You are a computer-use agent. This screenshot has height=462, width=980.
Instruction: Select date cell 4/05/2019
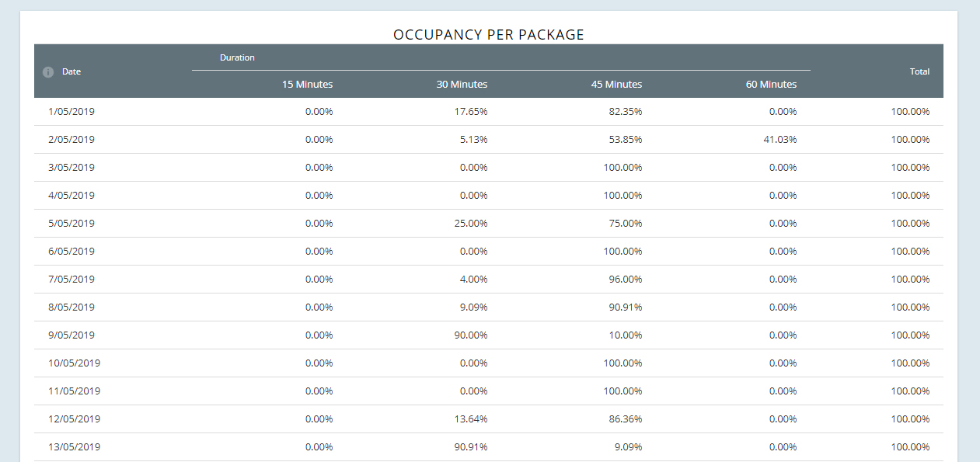pyautogui.click(x=71, y=196)
